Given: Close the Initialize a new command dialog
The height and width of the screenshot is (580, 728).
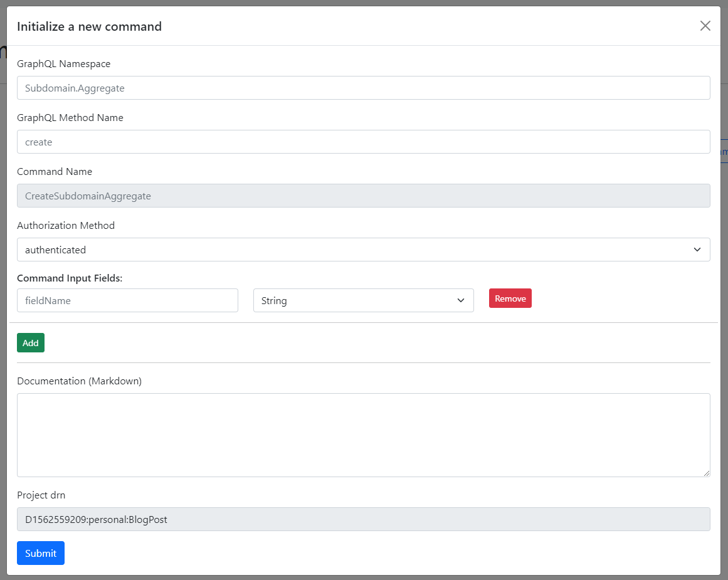Looking at the screenshot, I should pyautogui.click(x=705, y=26).
